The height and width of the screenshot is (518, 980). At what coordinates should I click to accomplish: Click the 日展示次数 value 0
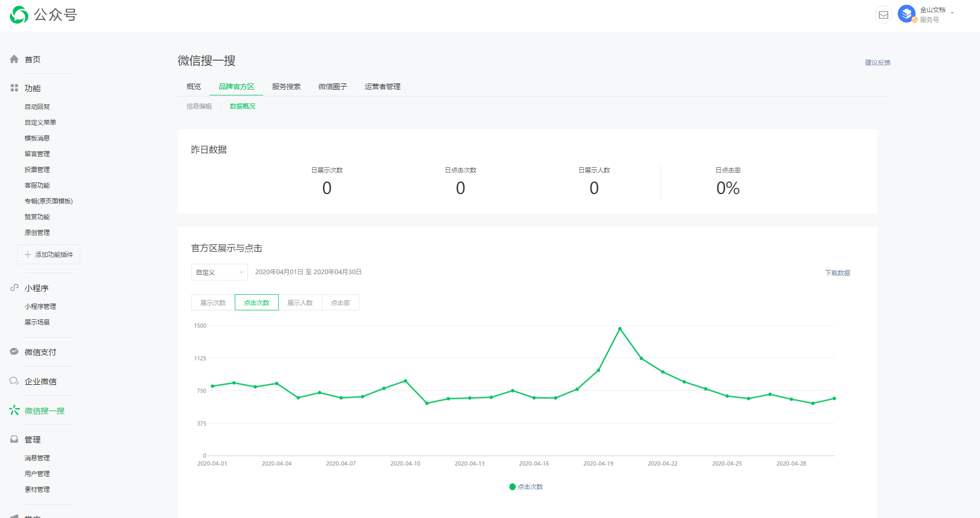pos(327,188)
